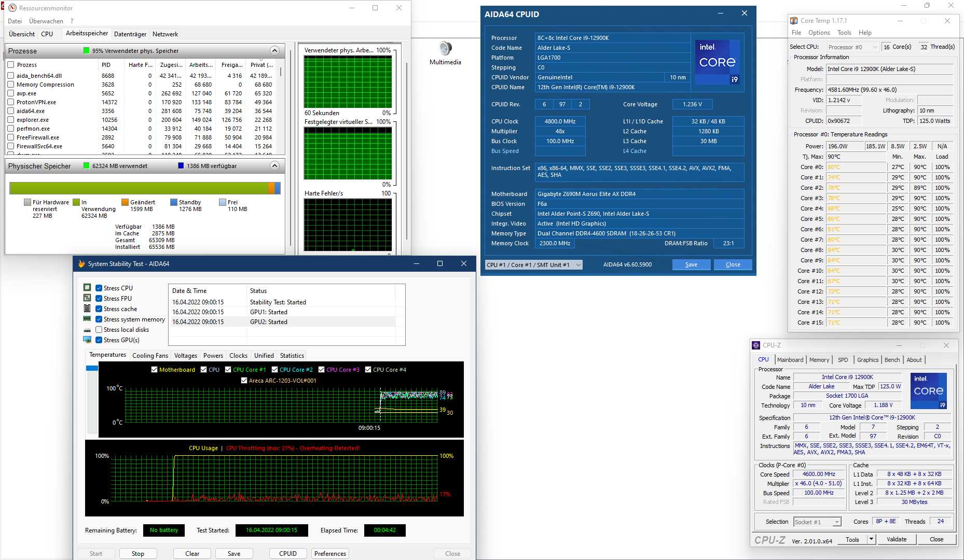Click the Intel Core i9 logo in CPU-Z
The width and height of the screenshot is (964, 560).
[x=929, y=391]
